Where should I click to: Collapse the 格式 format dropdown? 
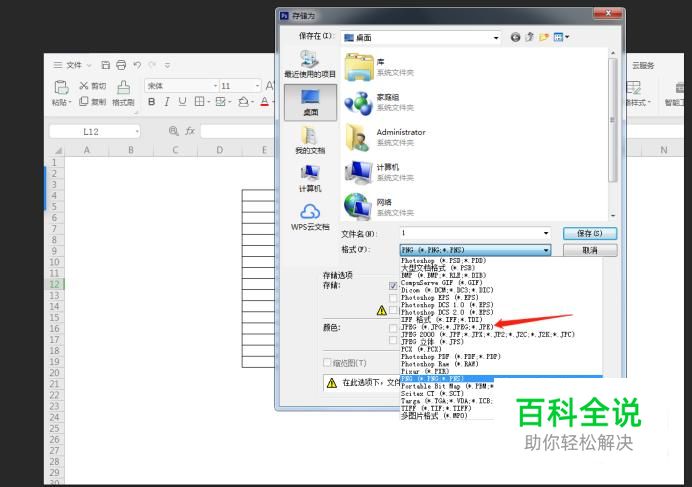click(x=546, y=250)
